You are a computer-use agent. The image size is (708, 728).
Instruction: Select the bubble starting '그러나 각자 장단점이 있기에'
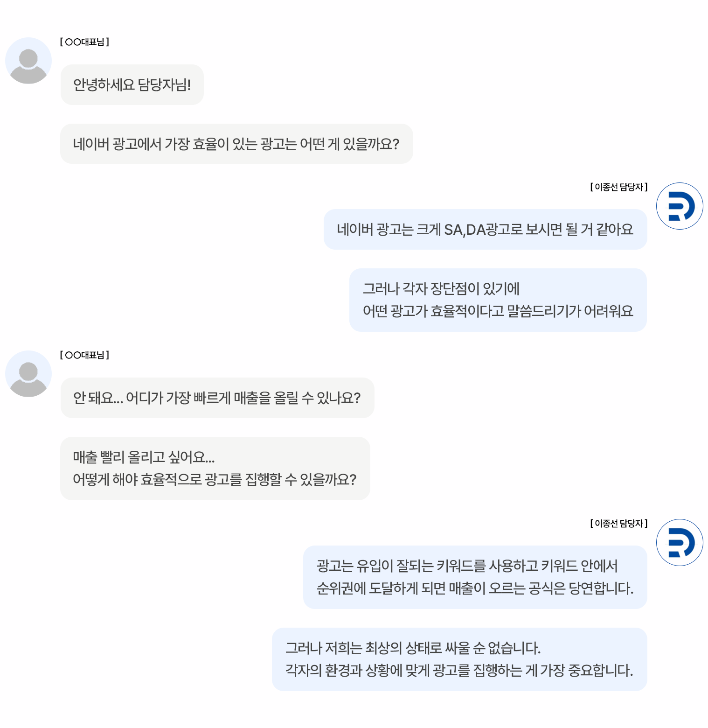[x=498, y=300]
